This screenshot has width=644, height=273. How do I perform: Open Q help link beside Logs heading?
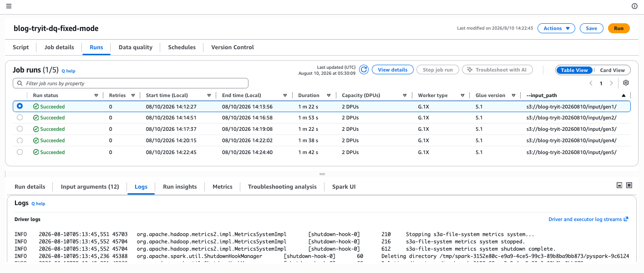tap(38, 204)
